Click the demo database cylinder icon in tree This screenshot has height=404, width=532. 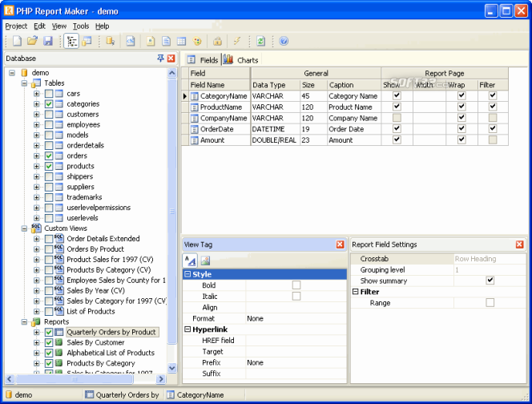click(x=24, y=73)
